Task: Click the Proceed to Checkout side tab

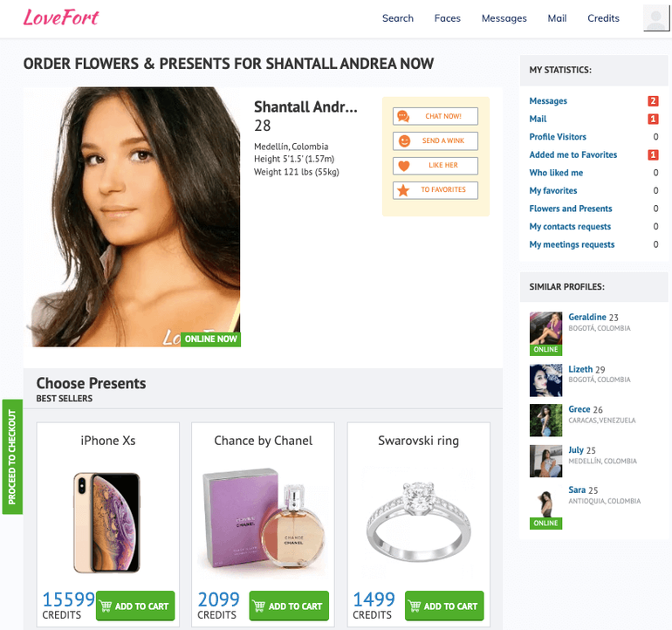Action: [x=12, y=457]
